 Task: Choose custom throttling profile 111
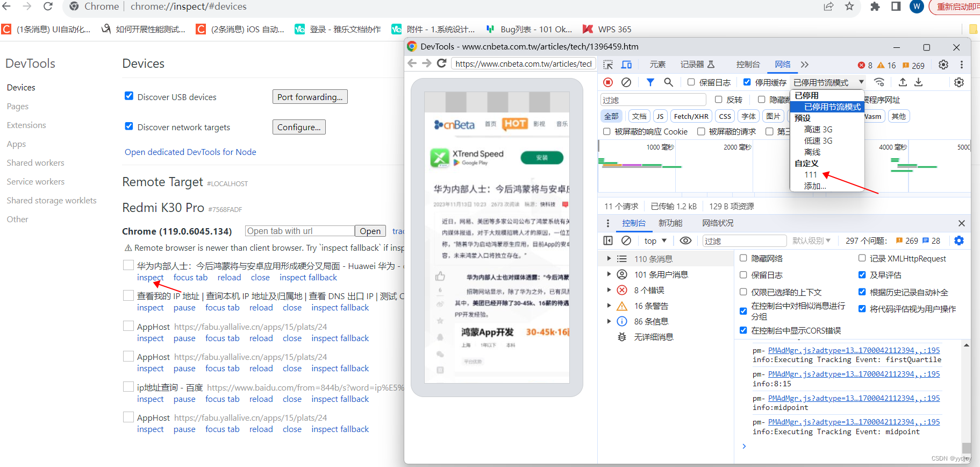(811, 175)
